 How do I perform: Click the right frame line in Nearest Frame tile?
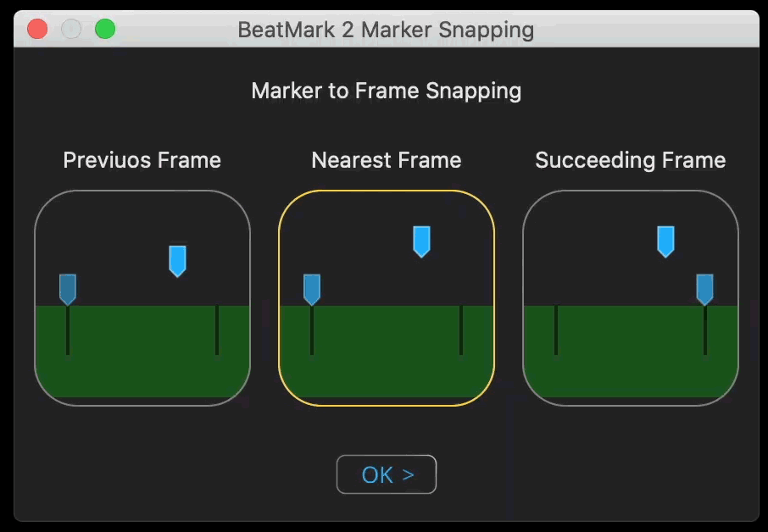[461, 330]
